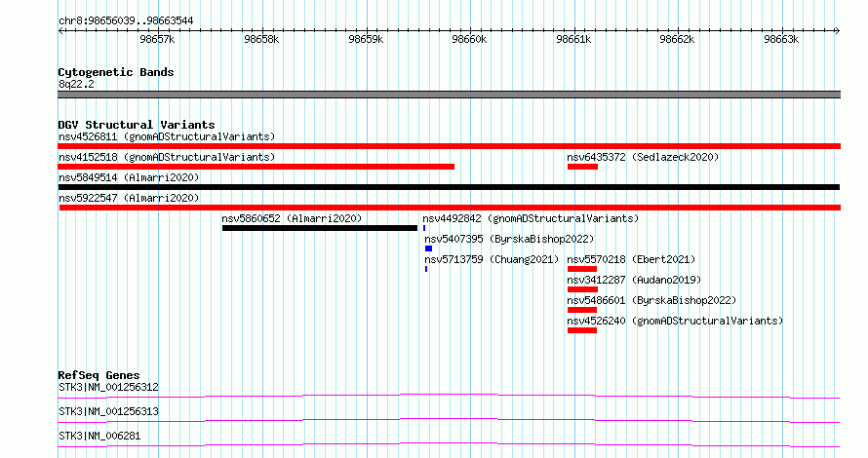868x458 pixels.
Task: Open nsv4492842 (gnomADStructuralVariants) label
Action: click(531, 218)
